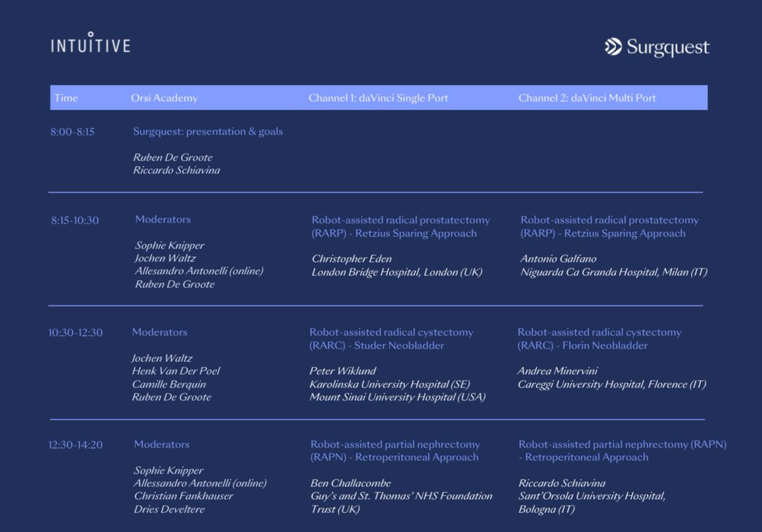Click Niguarda Ca Granda Hospital, Milan (IT)
762x532 pixels.
pyautogui.click(x=614, y=272)
